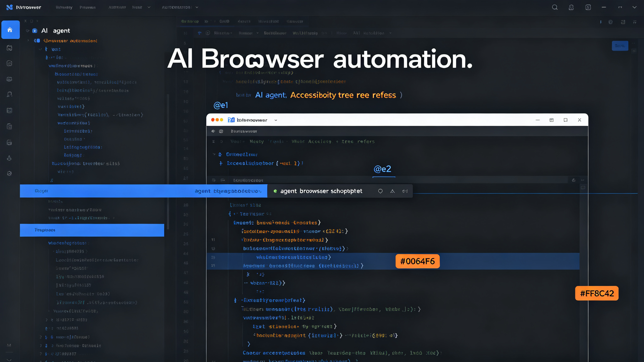Click the left tree panel vertical scrollbar
The width and height of the screenshot is (644, 362).
point(168,161)
